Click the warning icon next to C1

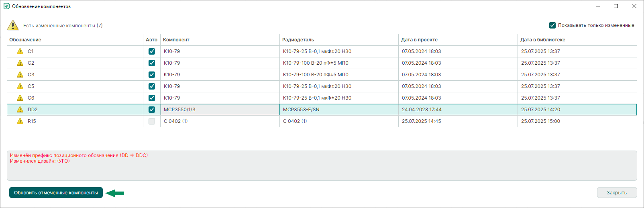(20, 51)
